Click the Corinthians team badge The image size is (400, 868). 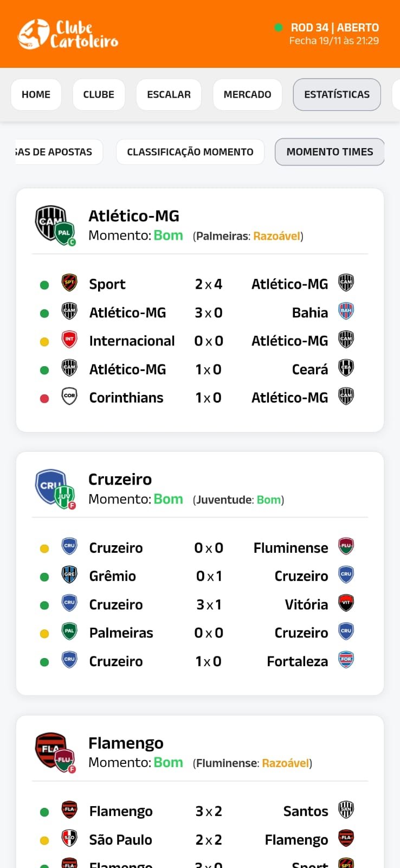pyautogui.click(x=69, y=397)
